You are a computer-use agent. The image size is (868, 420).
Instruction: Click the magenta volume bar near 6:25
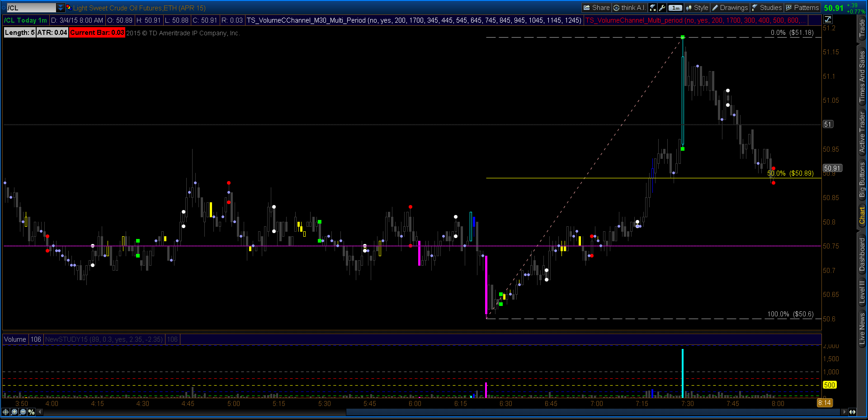(x=486, y=390)
